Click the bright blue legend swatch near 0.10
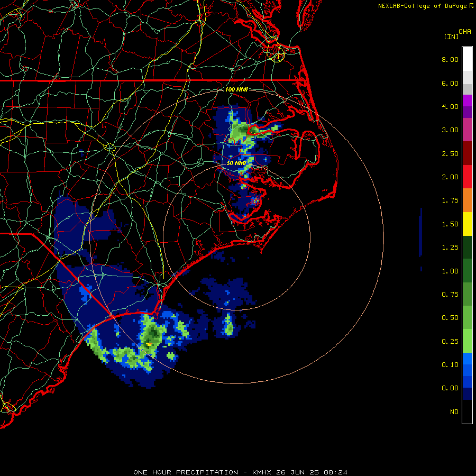Screen dimensions: 476x476 coord(467,359)
